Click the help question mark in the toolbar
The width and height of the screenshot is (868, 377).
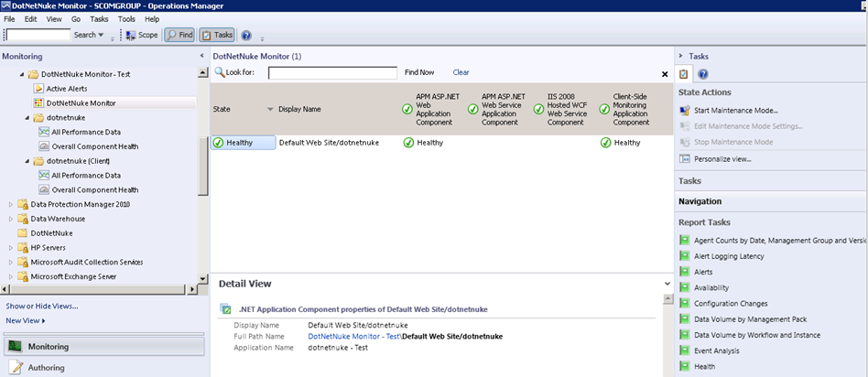coord(246,35)
